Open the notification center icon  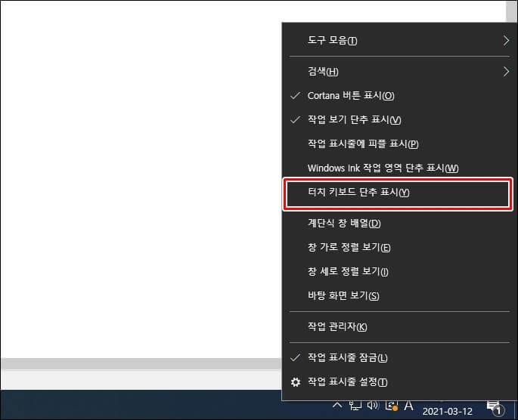pos(495,408)
